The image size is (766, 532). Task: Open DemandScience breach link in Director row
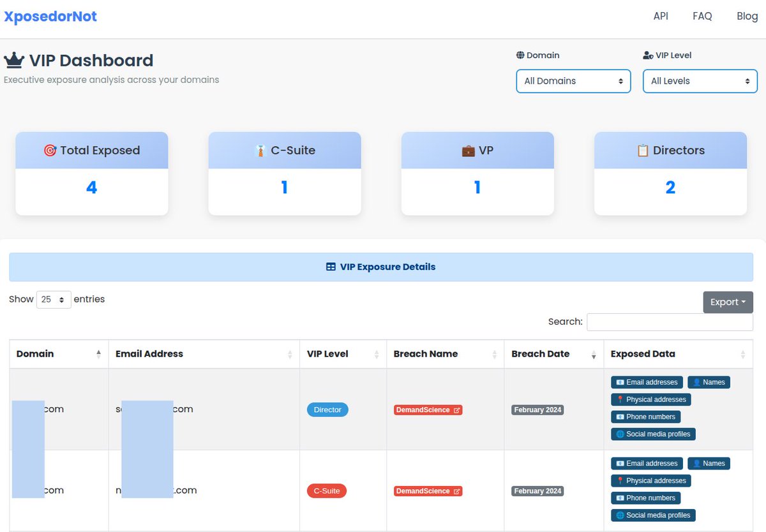tap(428, 410)
